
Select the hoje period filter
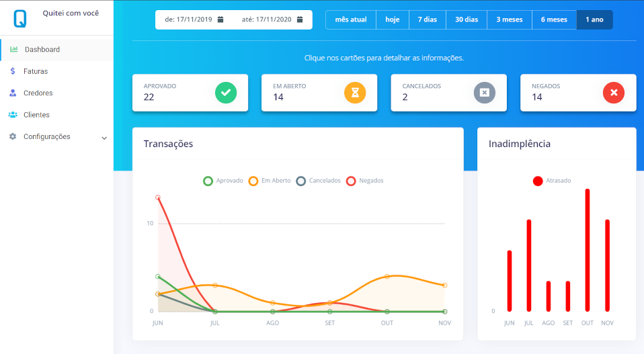click(393, 19)
